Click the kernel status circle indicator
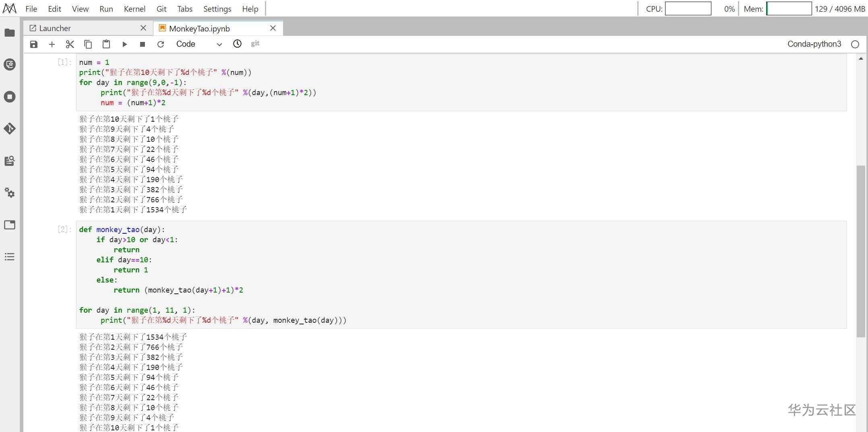 click(855, 44)
